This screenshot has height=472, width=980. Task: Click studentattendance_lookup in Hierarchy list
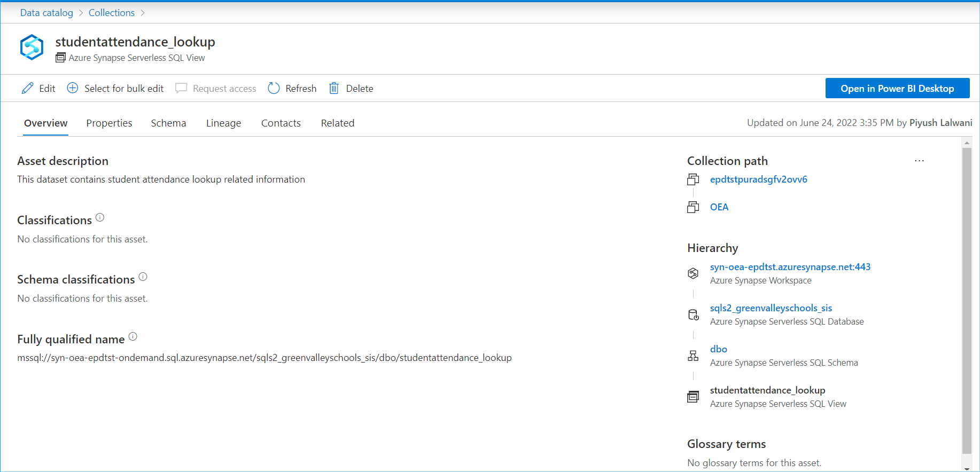767,390
